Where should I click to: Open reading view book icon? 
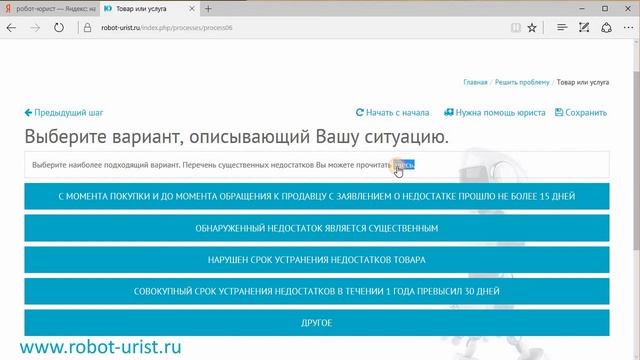(516, 28)
